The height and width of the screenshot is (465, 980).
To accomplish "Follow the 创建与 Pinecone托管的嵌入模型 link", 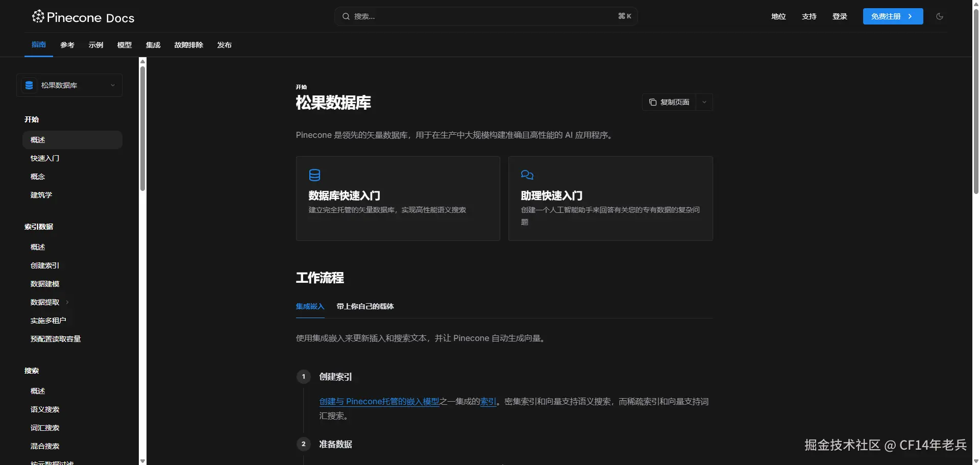I will [x=379, y=402].
